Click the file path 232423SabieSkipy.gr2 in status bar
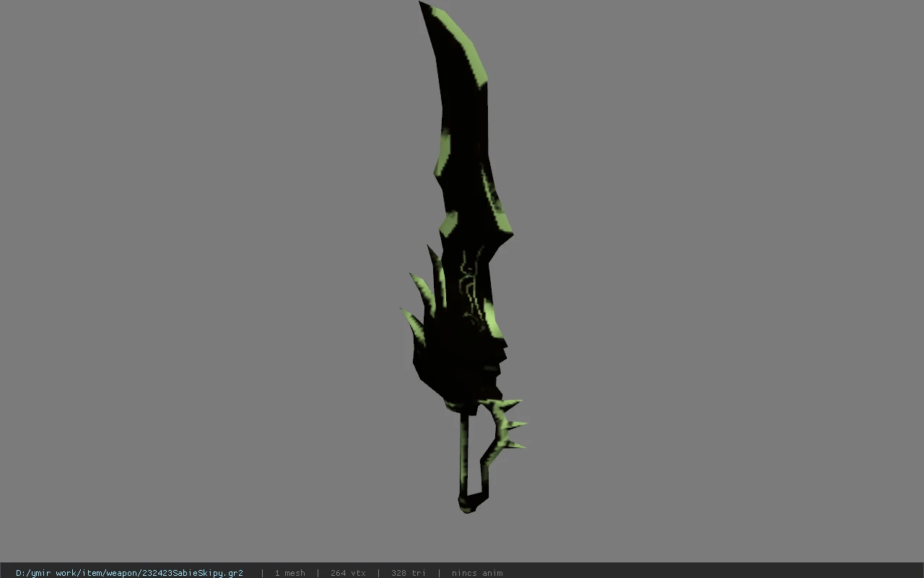Image resolution: width=924 pixels, height=578 pixels. coord(129,573)
